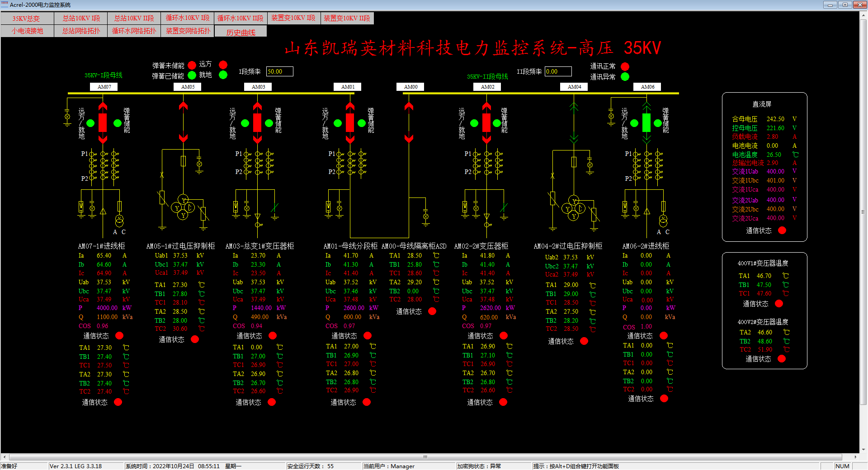Click the I段频率 value field

tap(279, 71)
